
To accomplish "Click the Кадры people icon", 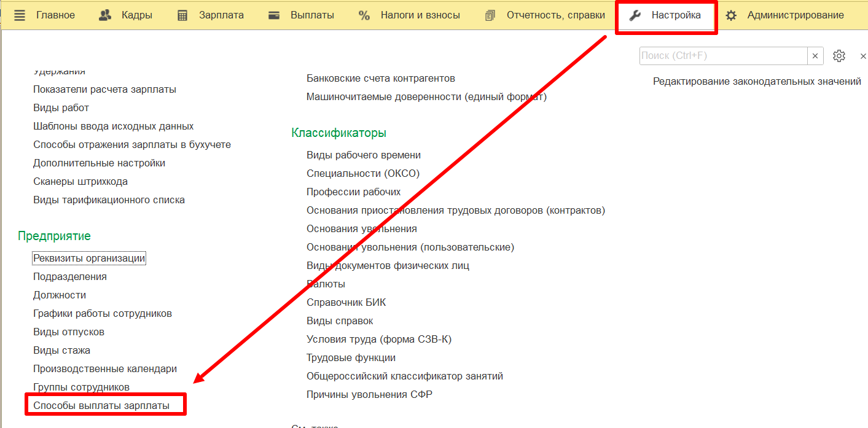I will [x=106, y=15].
